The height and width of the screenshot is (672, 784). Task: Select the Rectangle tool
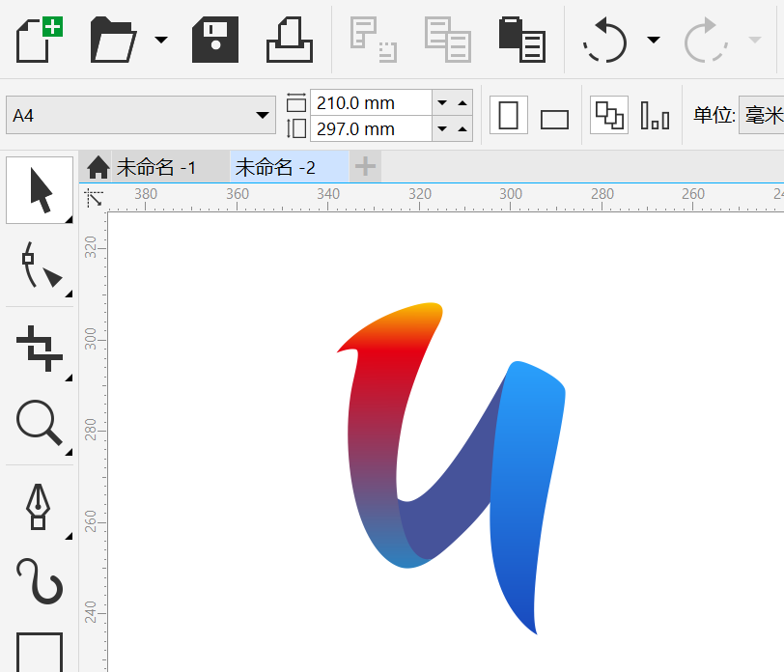click(39, 655)
